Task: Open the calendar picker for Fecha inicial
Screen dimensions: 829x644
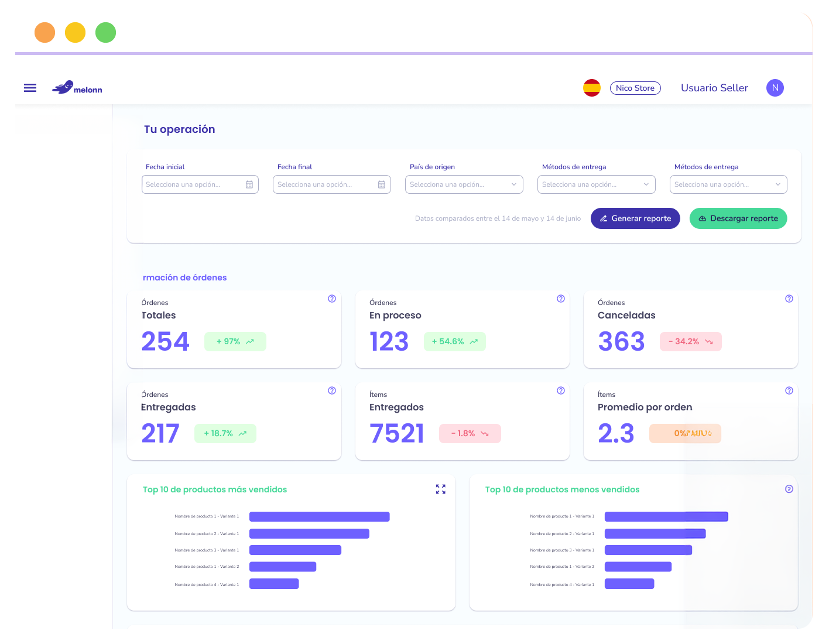Action: tap(250, 184)
